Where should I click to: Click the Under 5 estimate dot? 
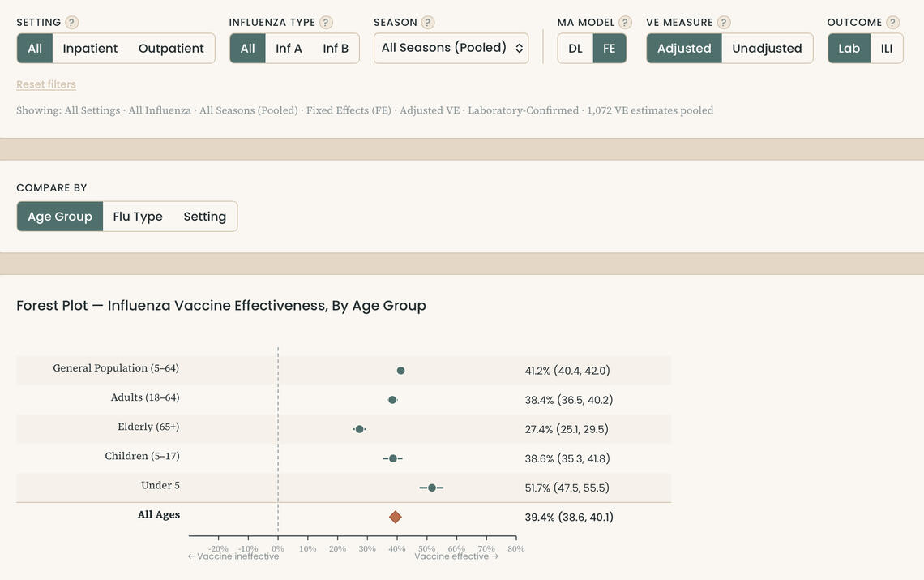431,488
